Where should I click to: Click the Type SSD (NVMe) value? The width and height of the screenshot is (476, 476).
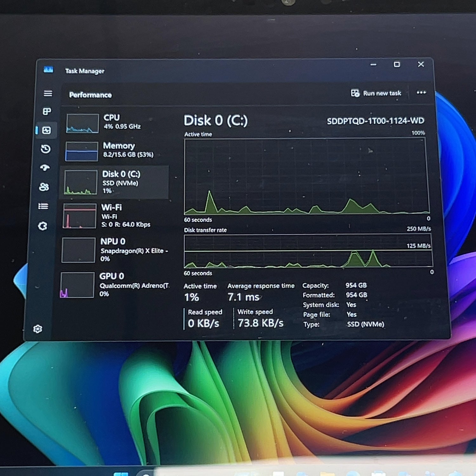click(x=366, y=324)
